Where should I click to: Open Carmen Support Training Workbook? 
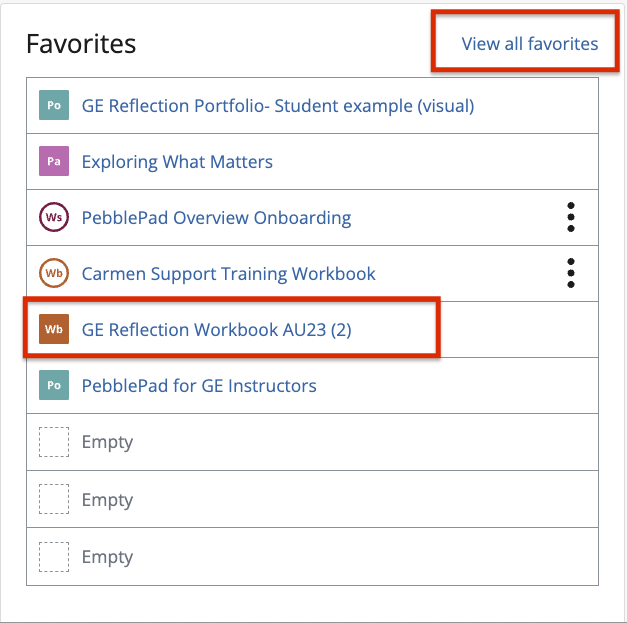(228, 274)
